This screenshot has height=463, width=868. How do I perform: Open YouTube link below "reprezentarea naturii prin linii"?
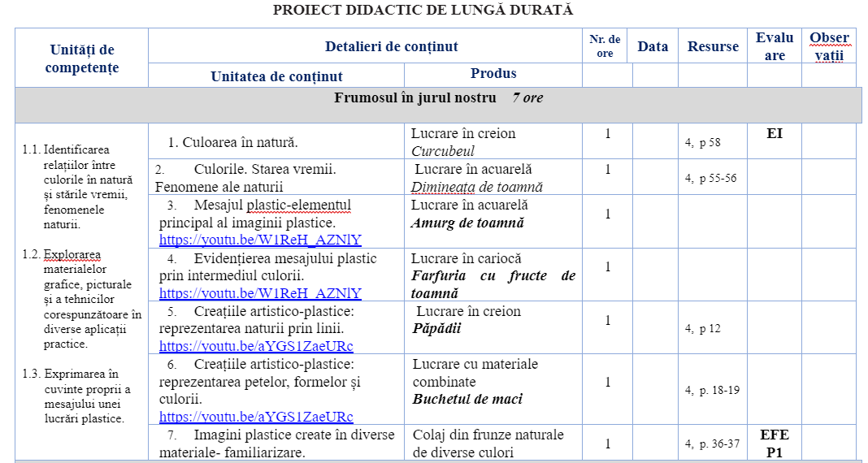tap(256, 346)
